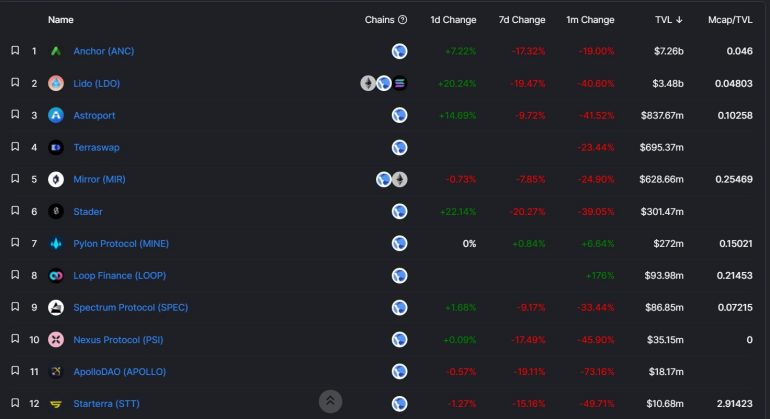The height and width of the screenshot is (419, 770).
Task: Click the Astroport logo icon
Action: (x=56, y=115)
